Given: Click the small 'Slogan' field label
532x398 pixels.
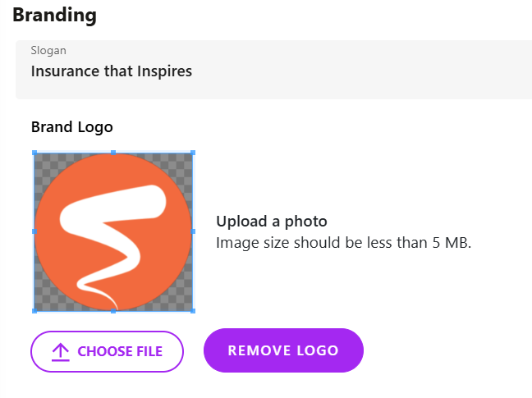Looking at the screenshot, I should point(48,51).
